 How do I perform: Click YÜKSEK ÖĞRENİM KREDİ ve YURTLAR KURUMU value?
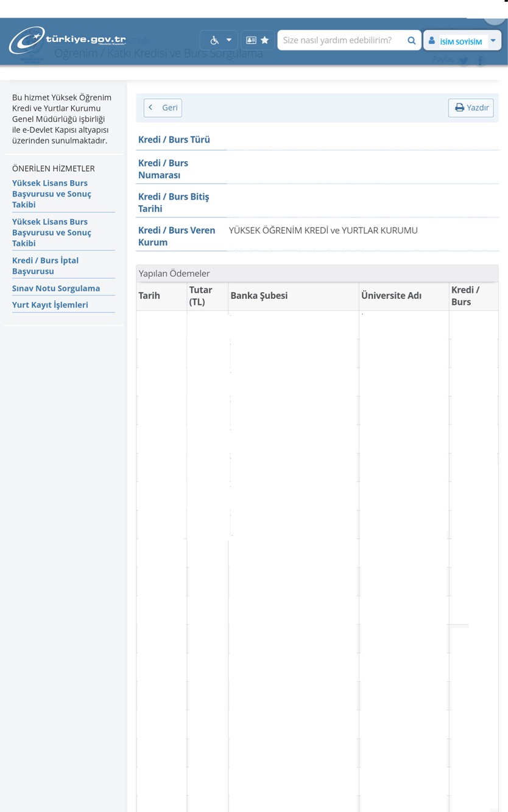[x=323, y=230]
